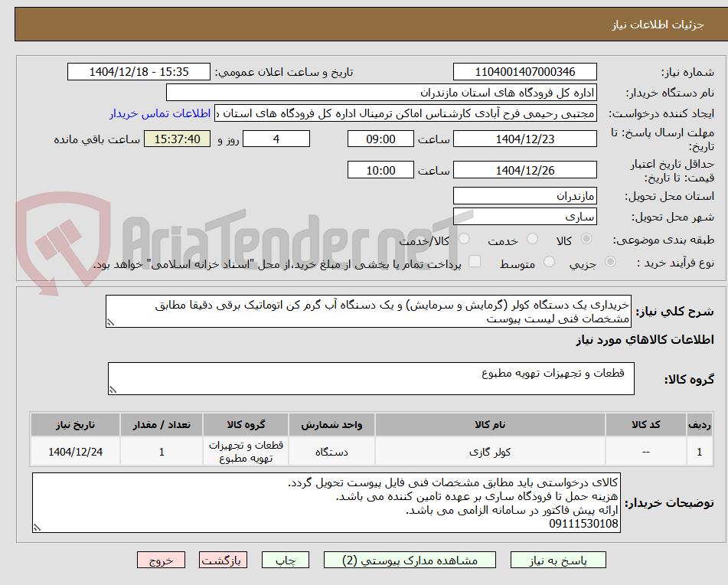The width and height of the screenshot is (728, 585).
Task: Click the delivery city field ساری
Action: click(x=524, y=217)
